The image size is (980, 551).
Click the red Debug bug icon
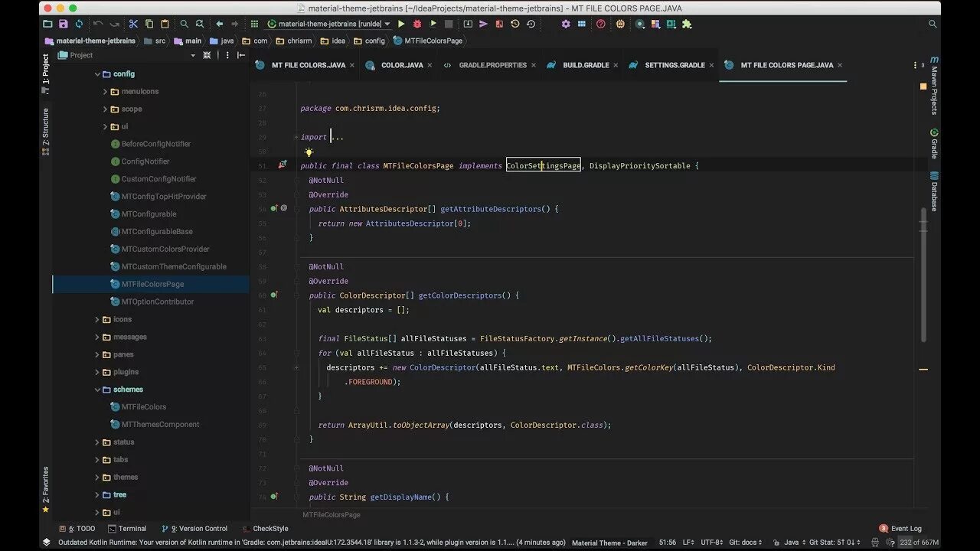(417, 24)
